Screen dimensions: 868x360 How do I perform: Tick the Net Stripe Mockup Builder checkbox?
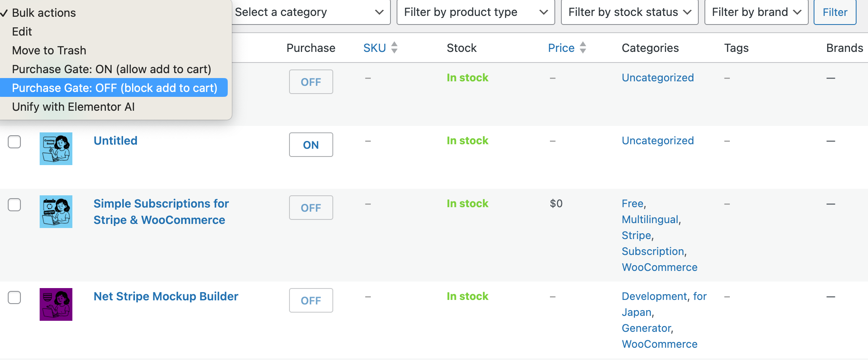click(x=14, y=297)
